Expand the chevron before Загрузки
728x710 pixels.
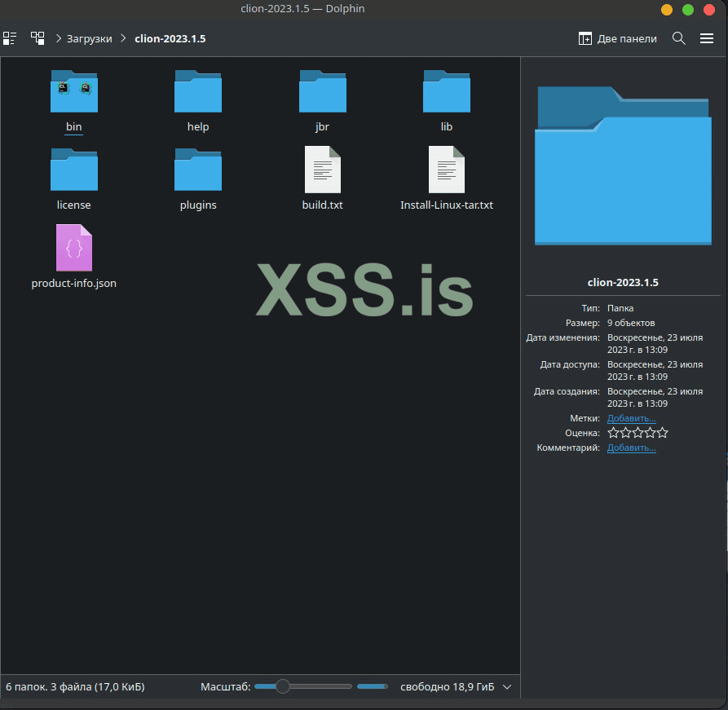(x=59, y=38)
